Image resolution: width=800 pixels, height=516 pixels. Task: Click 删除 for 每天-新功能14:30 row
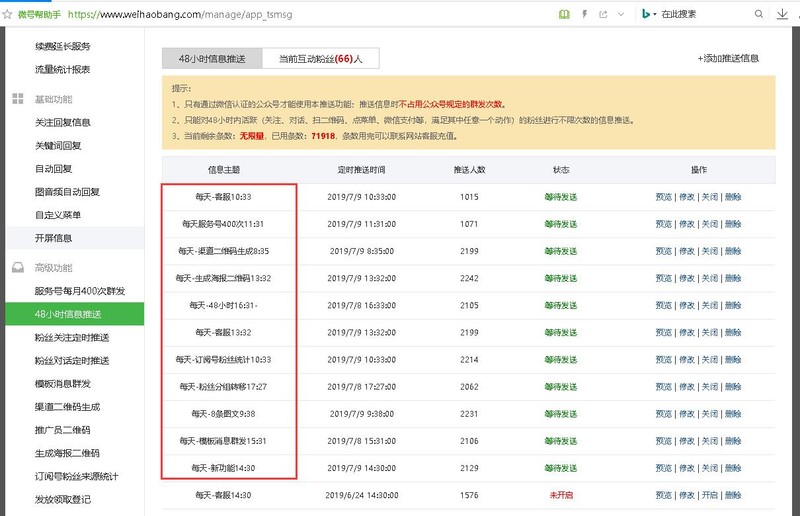coord(733,467)
